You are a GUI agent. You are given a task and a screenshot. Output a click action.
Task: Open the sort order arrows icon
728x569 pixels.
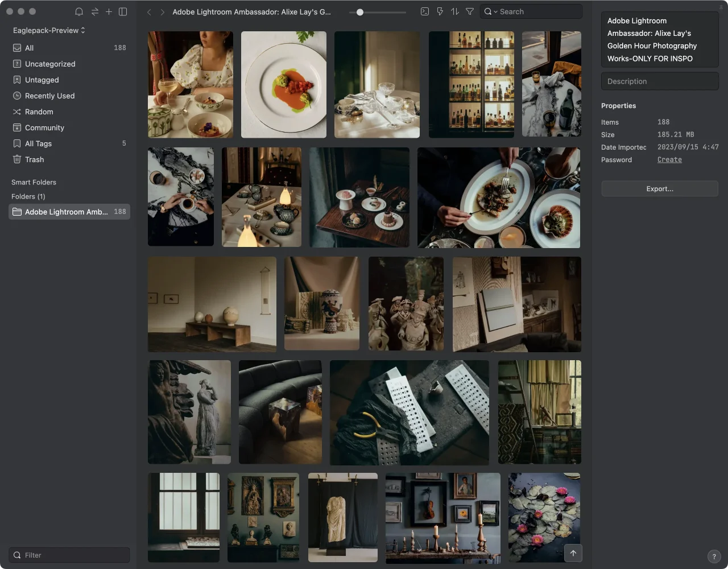click(x=454, y=11)
